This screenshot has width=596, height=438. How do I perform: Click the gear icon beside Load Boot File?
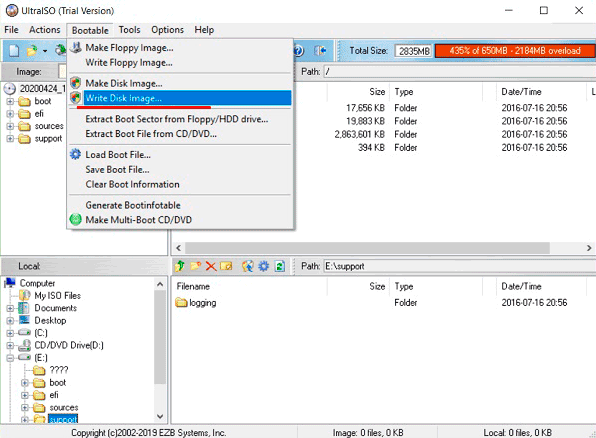(x=75, y=154)
